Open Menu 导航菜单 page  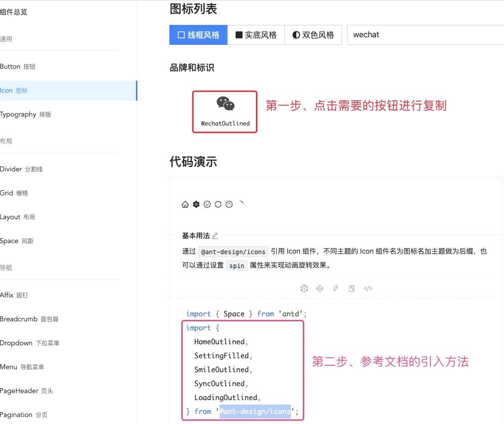[x=22, y=367]
